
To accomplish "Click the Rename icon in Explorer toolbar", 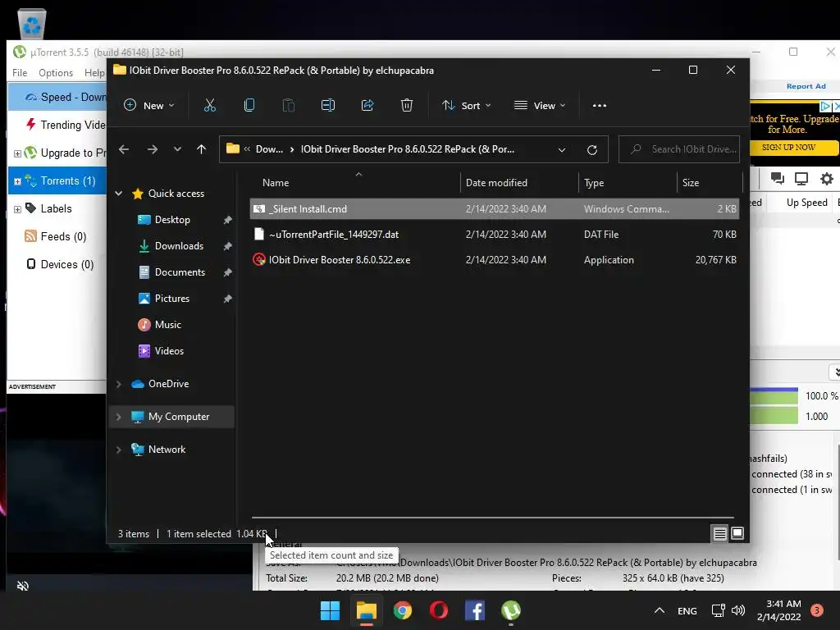I will (x=328, y=106).
